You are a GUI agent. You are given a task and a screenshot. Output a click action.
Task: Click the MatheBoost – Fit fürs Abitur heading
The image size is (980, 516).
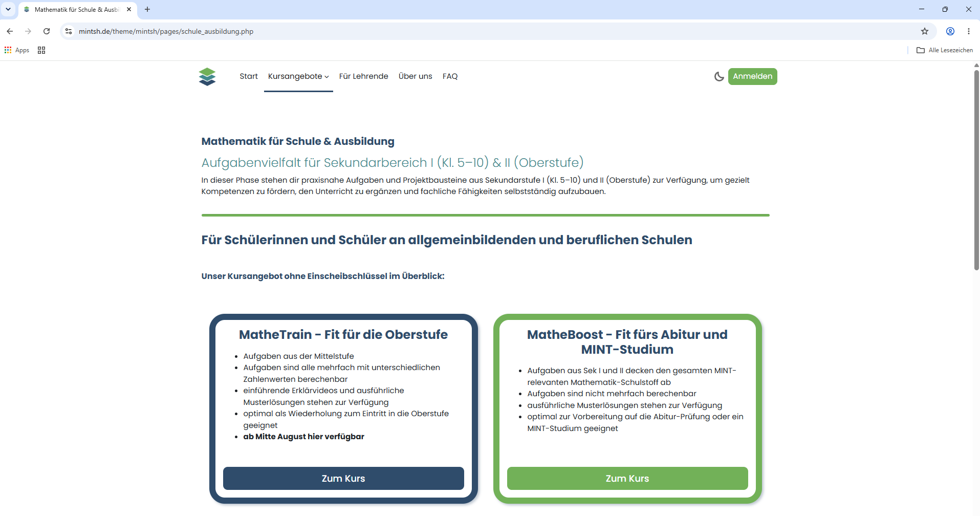(x=627, y=342)
